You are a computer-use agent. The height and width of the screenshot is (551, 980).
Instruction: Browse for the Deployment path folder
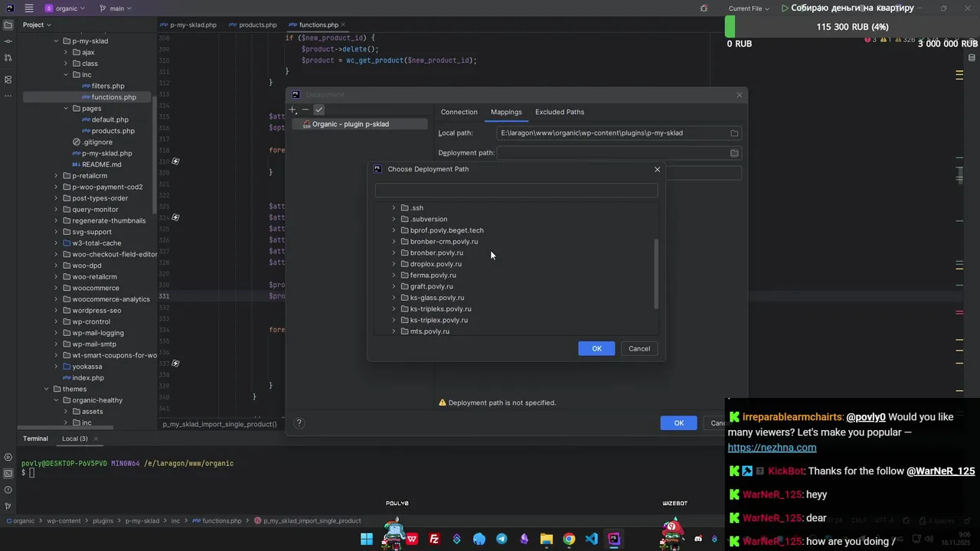pyautogui.click(x=734, y=153)
